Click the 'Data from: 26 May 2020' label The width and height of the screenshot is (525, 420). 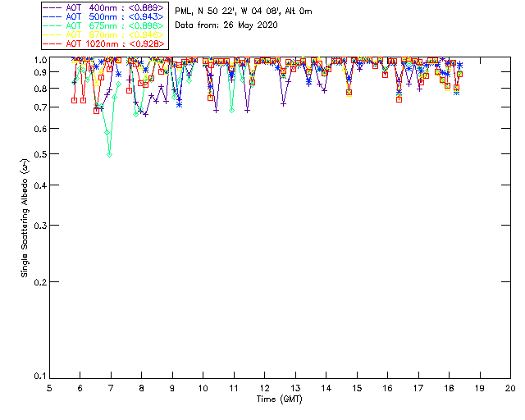coord(226,25)
